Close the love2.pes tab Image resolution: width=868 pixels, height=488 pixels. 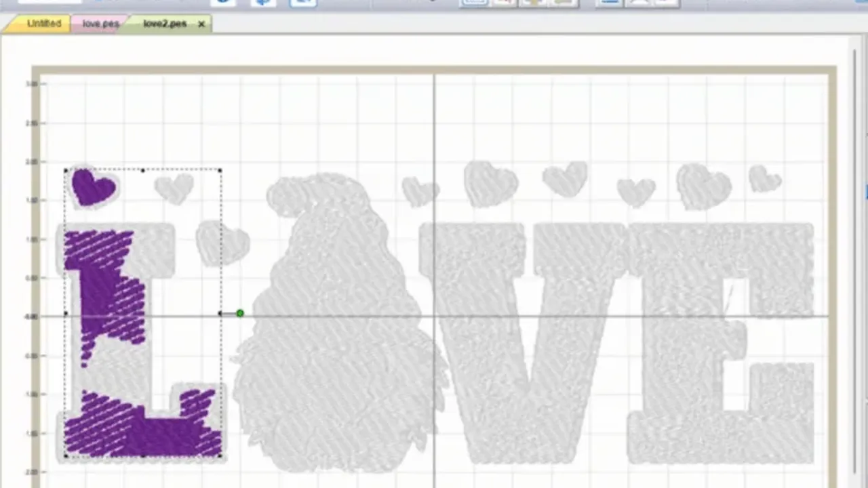(x=201, y=24)
